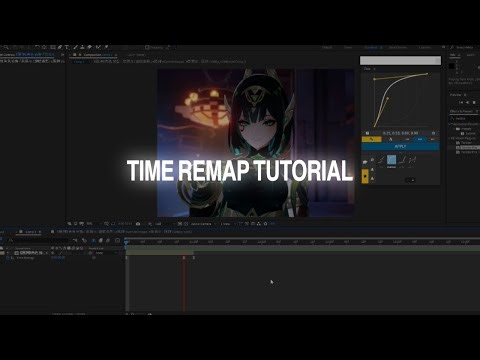The width and height of the screenshot is (480, 360).
Task: Open the timeline Graph Editor icon
Action: point(117,240)
